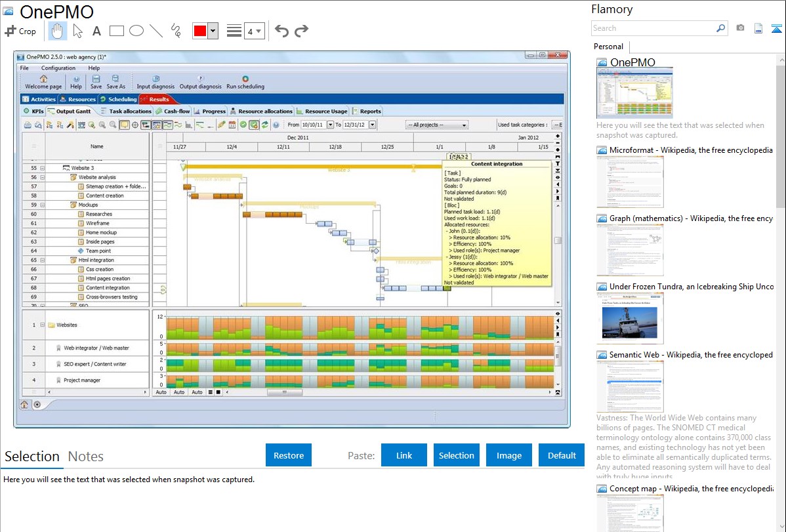Click the Welcome page home icon
Screen dimensions: 786x532
pos(43,79)
